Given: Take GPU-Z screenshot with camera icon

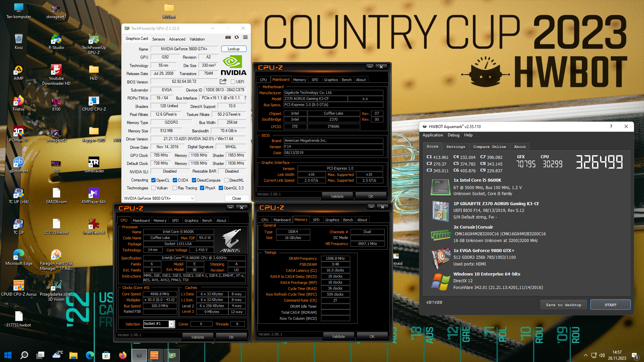Looking at the screenshot, I should [x=228, y=37].
